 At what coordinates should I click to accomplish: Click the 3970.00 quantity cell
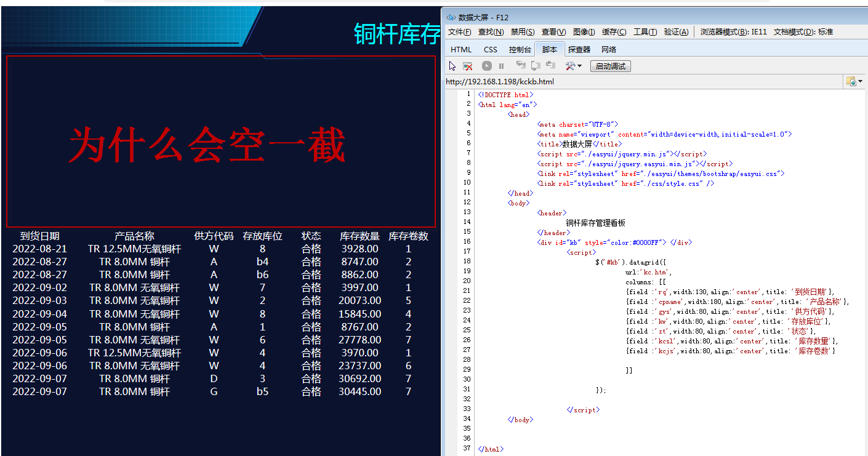360,353
